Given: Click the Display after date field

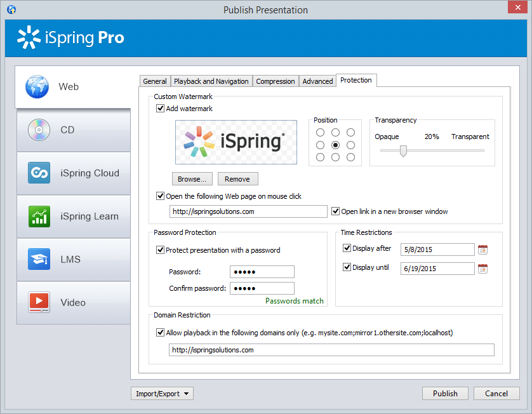Looking at the screenshot, I should (437, 250).
